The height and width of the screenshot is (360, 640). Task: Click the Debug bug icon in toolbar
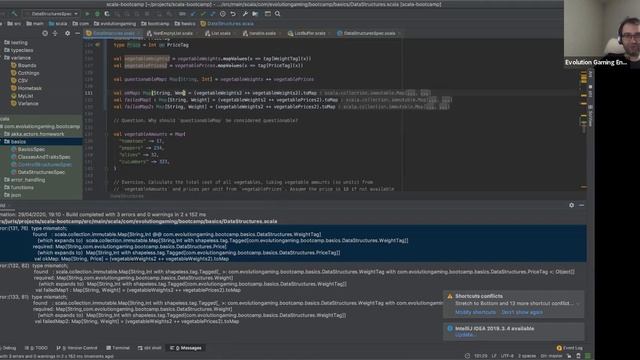(97, 14)
